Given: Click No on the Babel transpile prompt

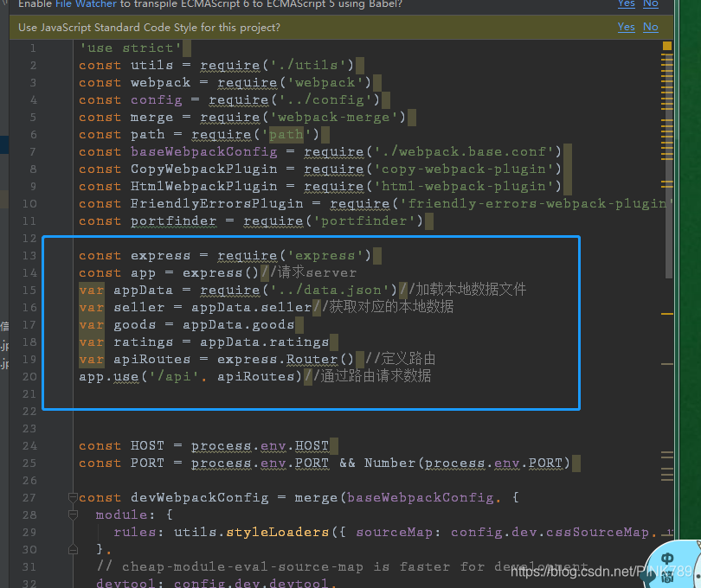Looking at the screenshot, I should pos(650,4).
